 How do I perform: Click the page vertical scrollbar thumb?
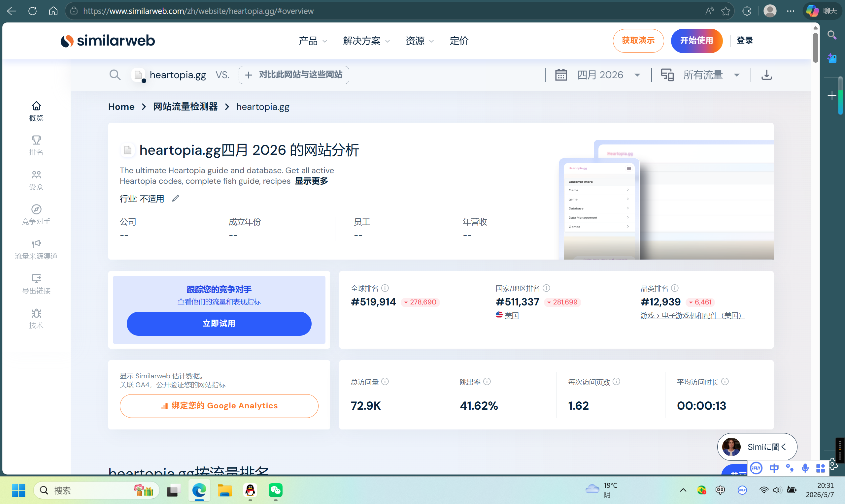tap(815, 47)
